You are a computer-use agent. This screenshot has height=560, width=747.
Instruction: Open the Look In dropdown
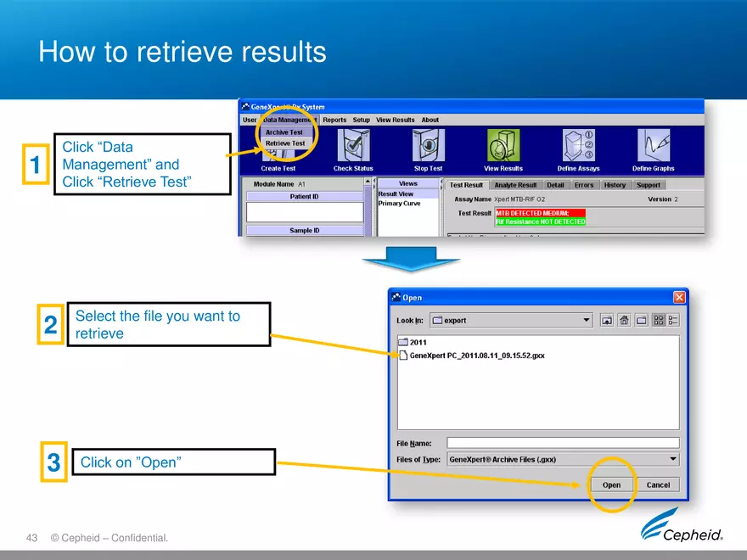click(x=587, y=320)
